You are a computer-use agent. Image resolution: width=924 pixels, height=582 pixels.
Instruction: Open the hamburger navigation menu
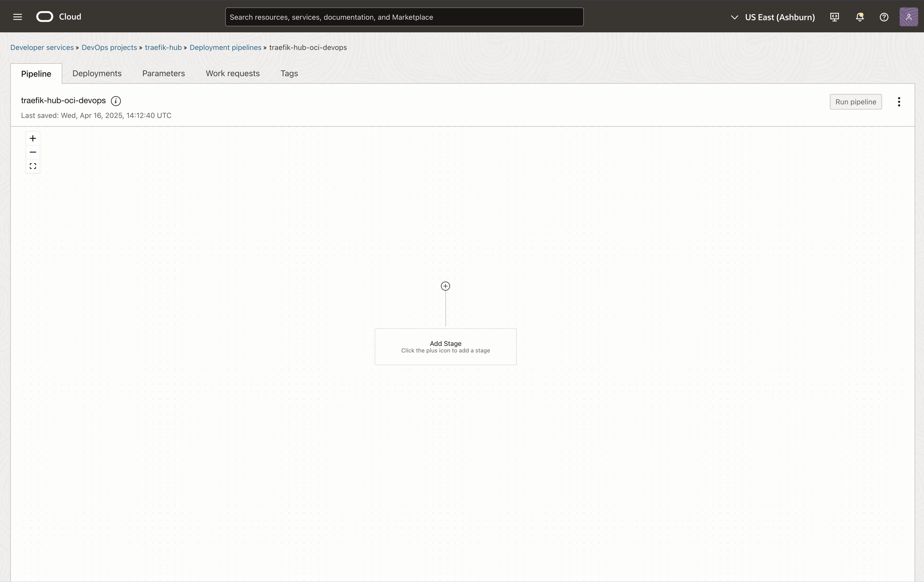(x=17, y=17)
